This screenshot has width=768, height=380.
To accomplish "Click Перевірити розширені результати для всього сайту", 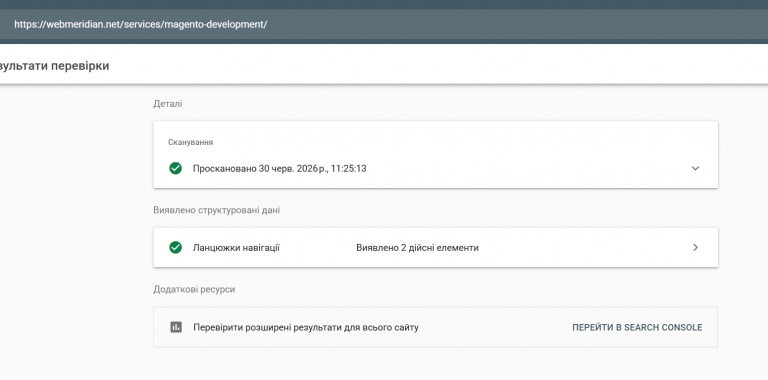I will pos(306,328).
